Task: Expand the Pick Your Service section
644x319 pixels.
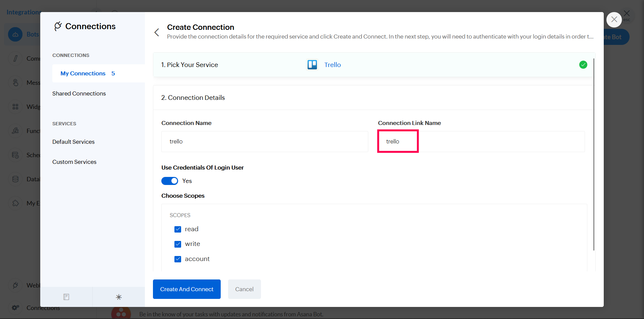Action: click(190, 65)
